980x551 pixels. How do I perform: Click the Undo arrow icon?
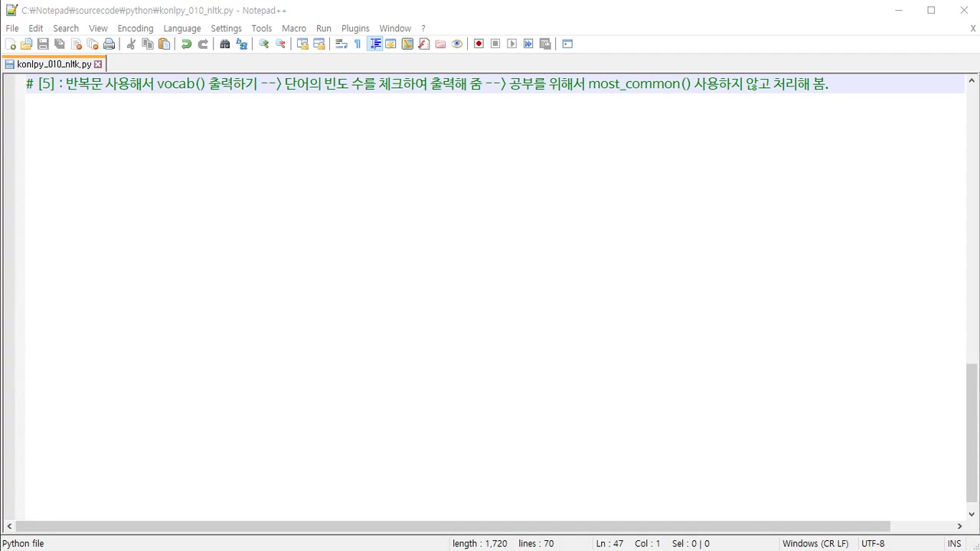[186, 44]
